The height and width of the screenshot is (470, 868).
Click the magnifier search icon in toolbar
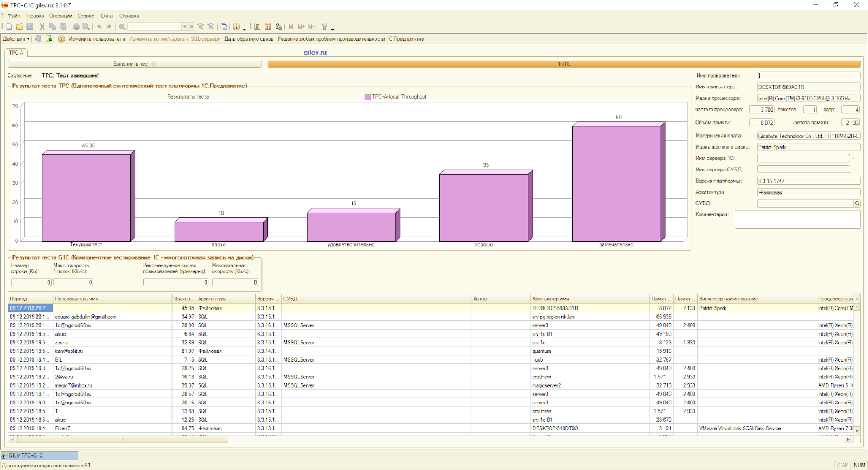122,27
